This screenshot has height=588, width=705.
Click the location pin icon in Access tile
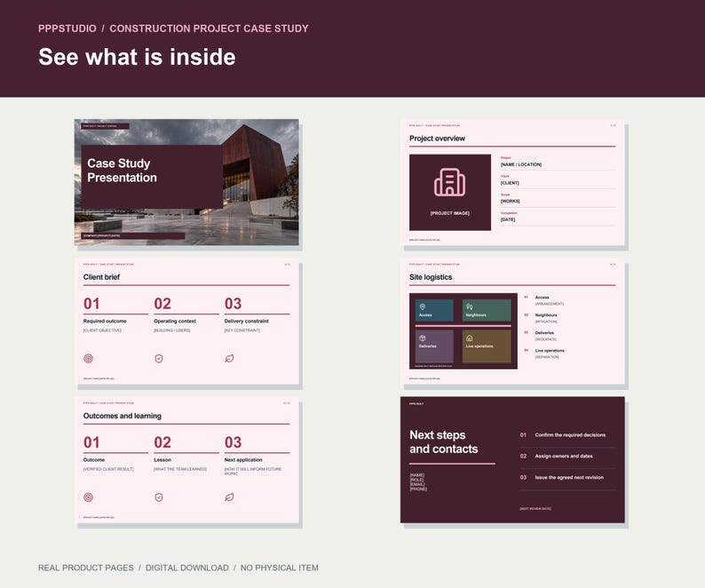pos(423,306)
